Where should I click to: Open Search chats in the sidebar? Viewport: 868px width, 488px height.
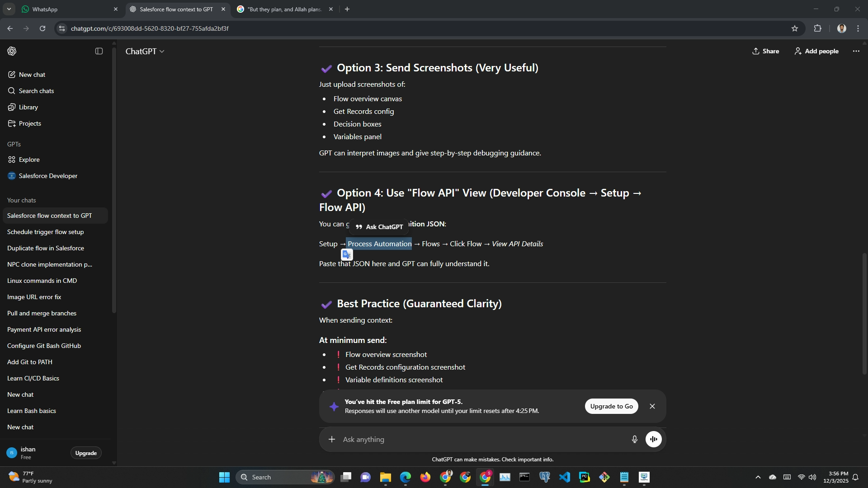tap(36, 91)
